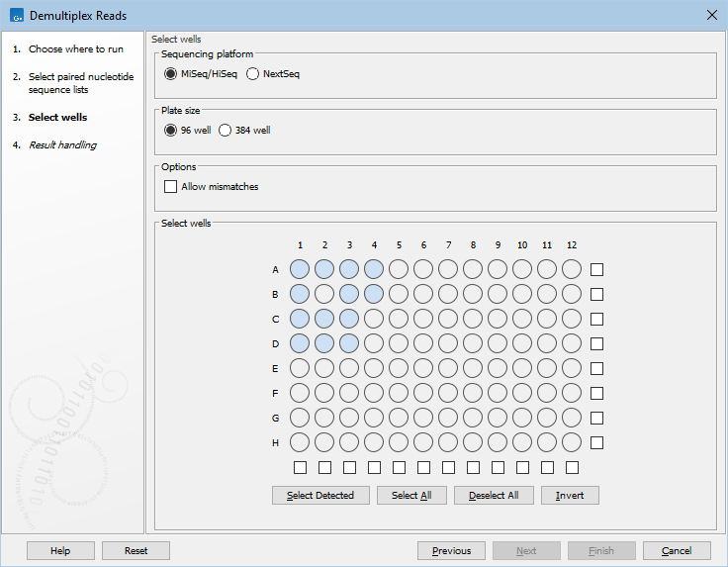Select well H12 on the plate
Screen dimensions: 728x567
[572, 442]
